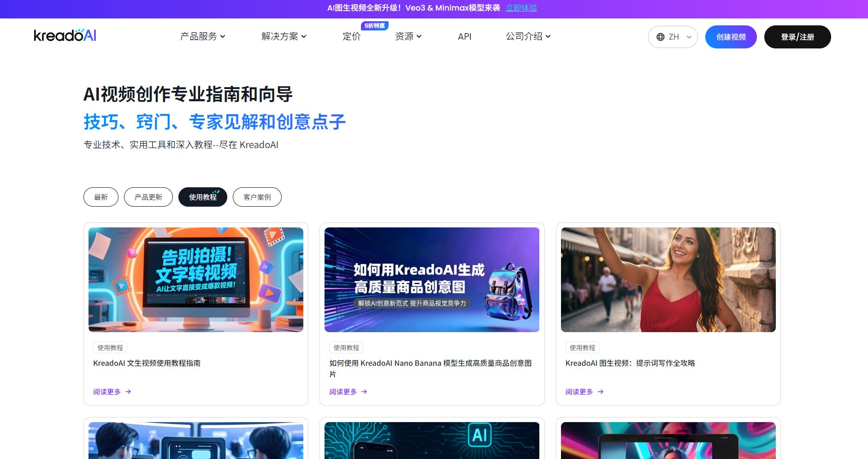Screen dimensions: 868x459
Task: Select the 客户案例 filter tab
Action: [x=257, y=197]
